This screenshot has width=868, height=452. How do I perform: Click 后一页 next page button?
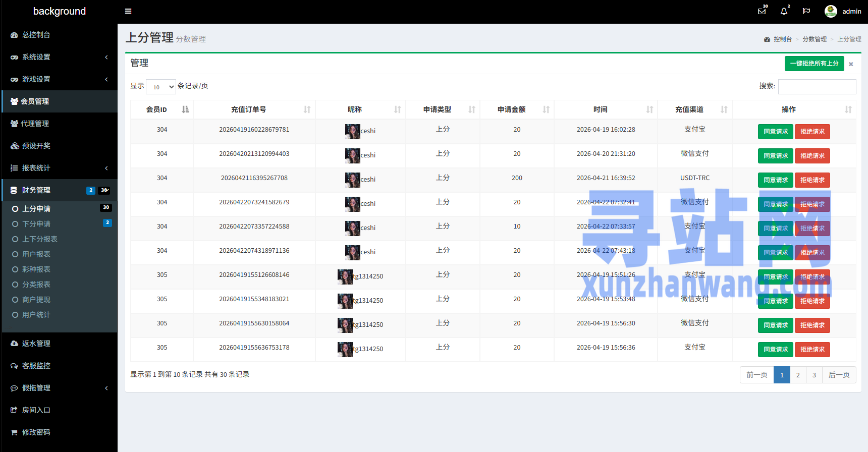pos(839,375)
